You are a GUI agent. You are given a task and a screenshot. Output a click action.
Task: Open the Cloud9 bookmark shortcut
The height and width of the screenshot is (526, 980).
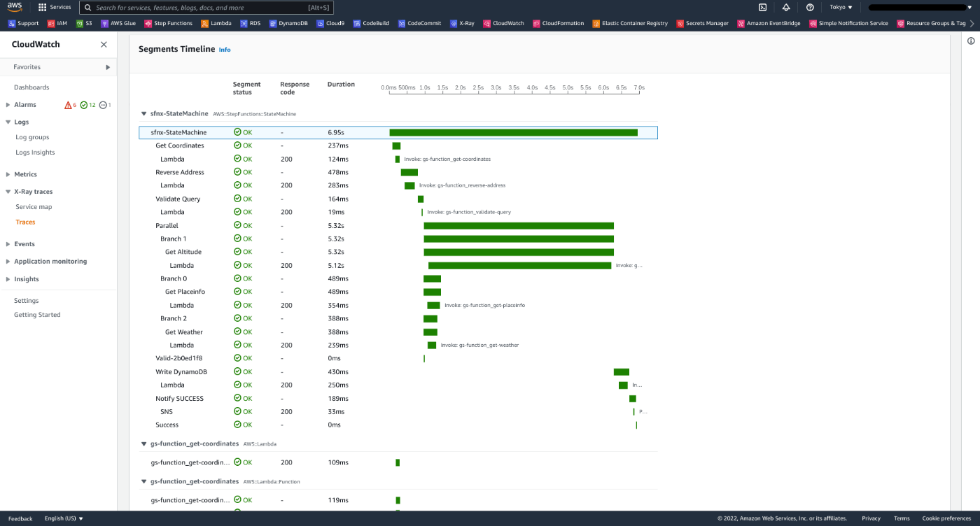pyautogui.click(x=330, y=23)
